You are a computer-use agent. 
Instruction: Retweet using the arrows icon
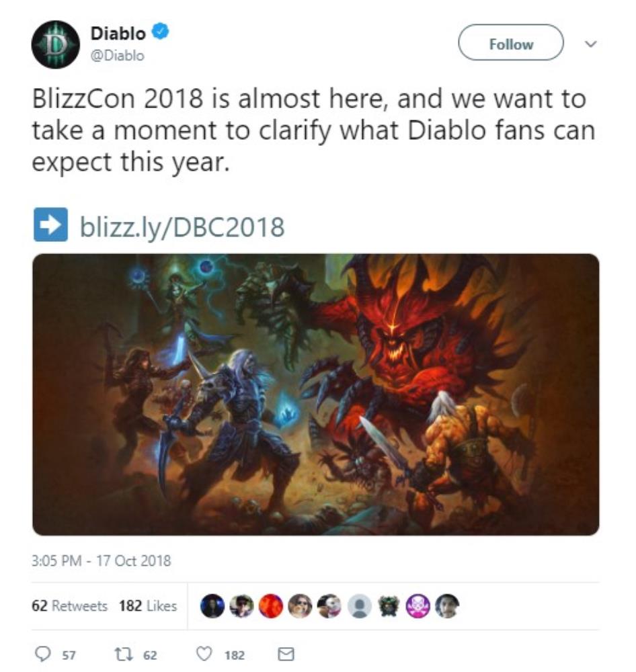(x=124, y=654)
